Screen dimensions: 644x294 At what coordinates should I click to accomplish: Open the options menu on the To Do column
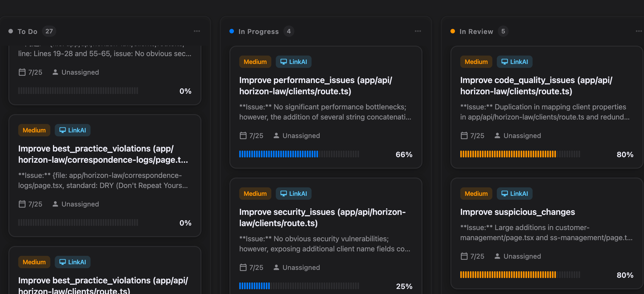click(x=197, y=31)
